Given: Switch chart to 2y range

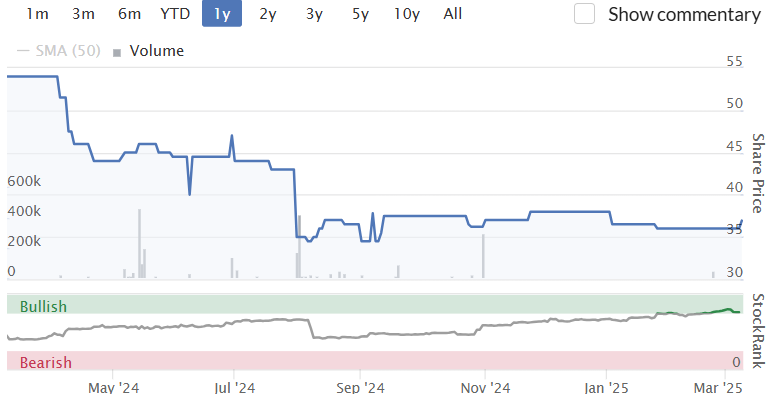Looking at the screenshot, I should tap(268, 14).
